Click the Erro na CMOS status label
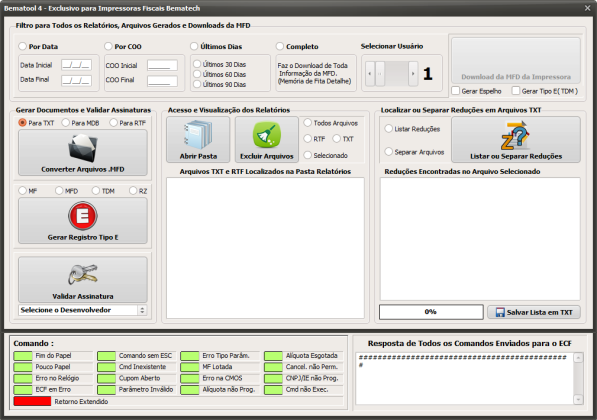Screen dimensions: 597x420 pos(222,378)
